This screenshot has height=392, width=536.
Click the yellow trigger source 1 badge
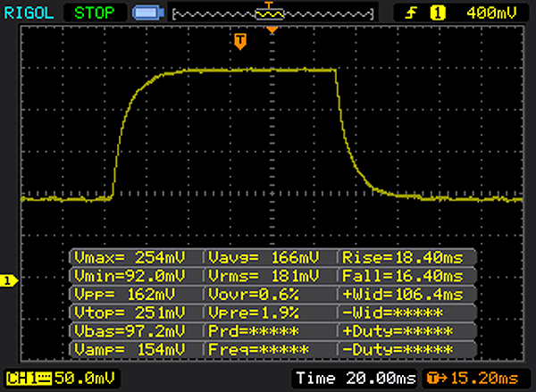[438, 13]
